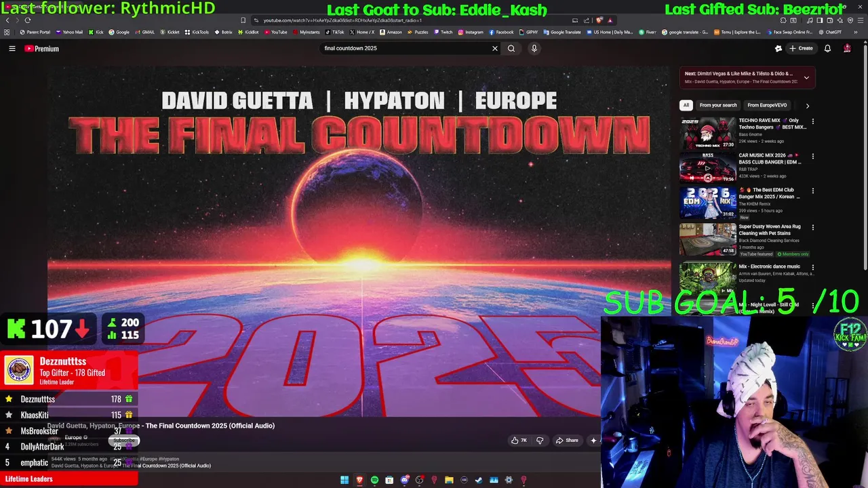This screenshot has width=868, height=488.
Task: Run the search with the magnifier button
Action: coord(511,48)
